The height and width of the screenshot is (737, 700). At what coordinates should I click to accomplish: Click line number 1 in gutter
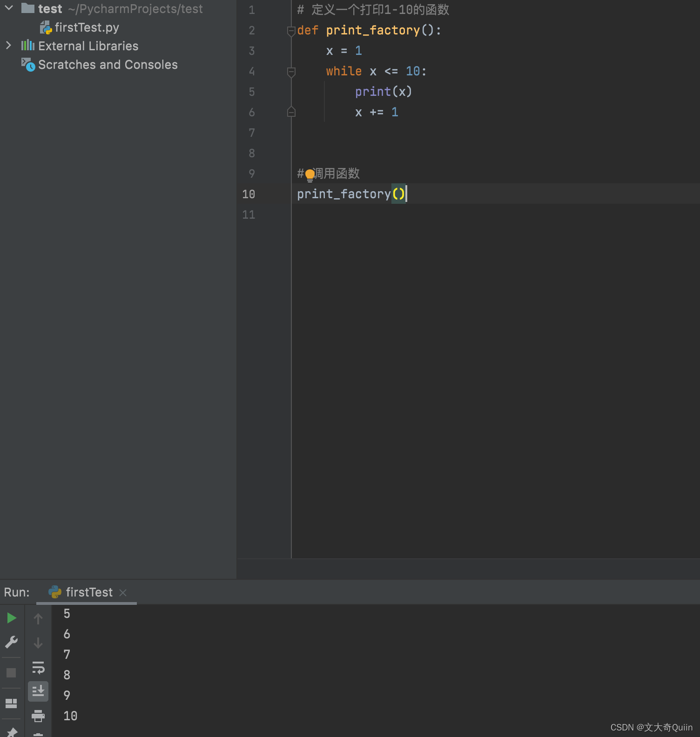tap(252, 10)
